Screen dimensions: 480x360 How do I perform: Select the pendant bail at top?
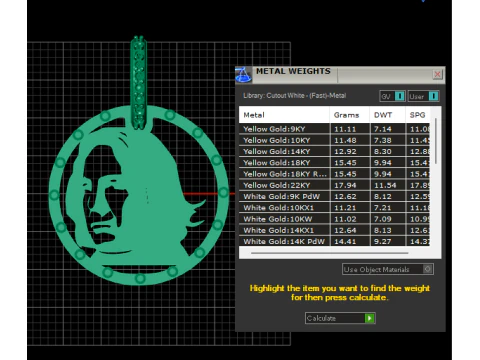pos(139,82)
